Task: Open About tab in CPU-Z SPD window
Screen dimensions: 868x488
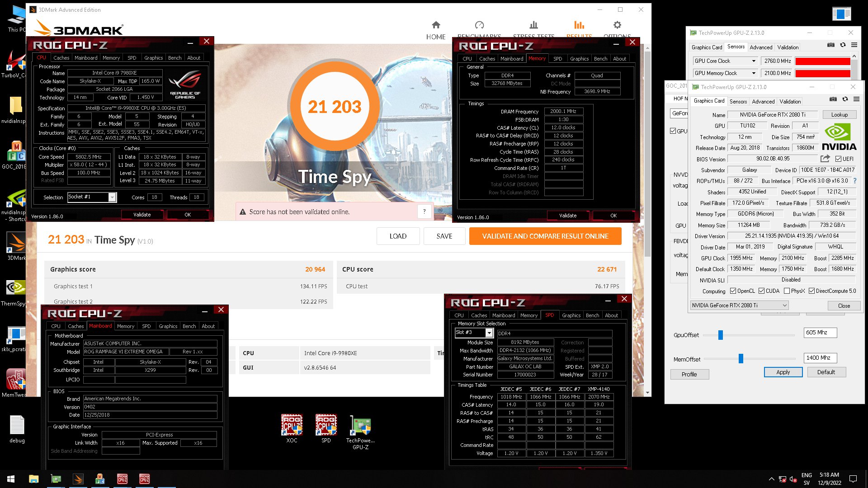Action: tap(611, 315)
